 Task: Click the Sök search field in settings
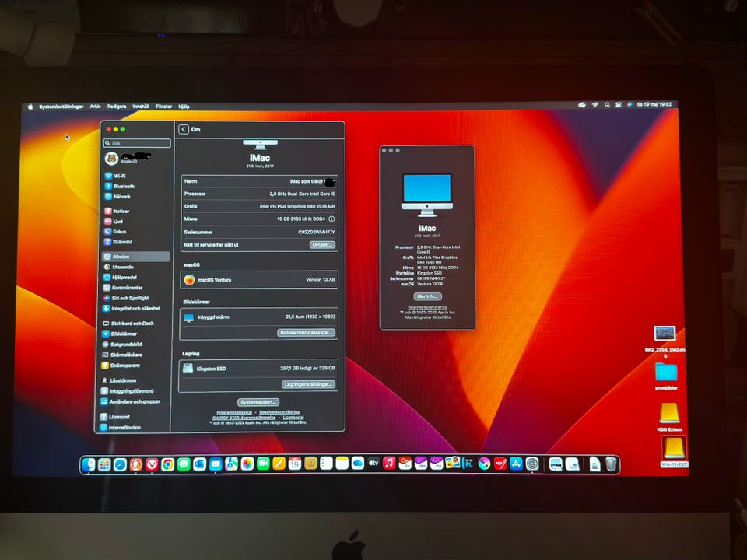coord(137,143)
